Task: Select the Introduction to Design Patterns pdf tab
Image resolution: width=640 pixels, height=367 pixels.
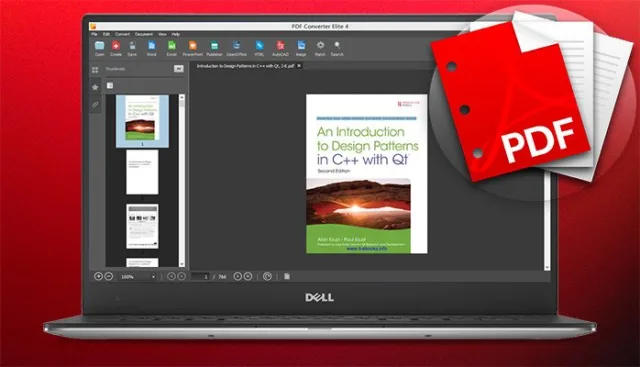Action: (245, 66)
